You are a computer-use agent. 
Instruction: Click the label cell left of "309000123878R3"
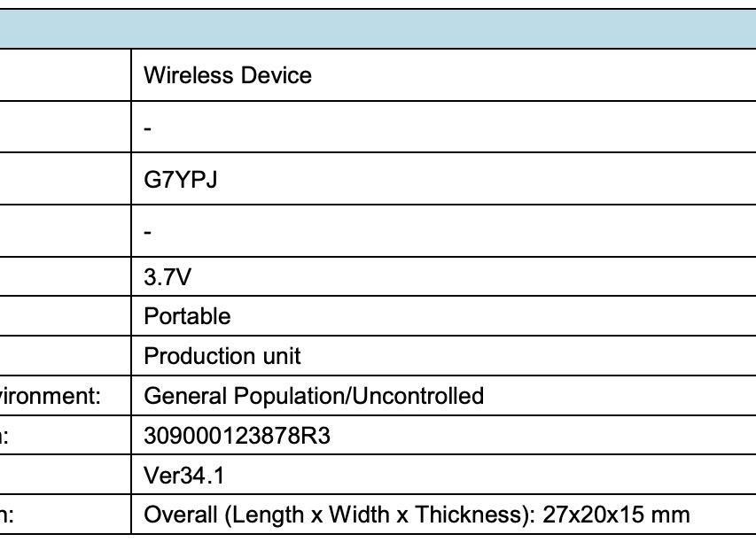[62, 436]
